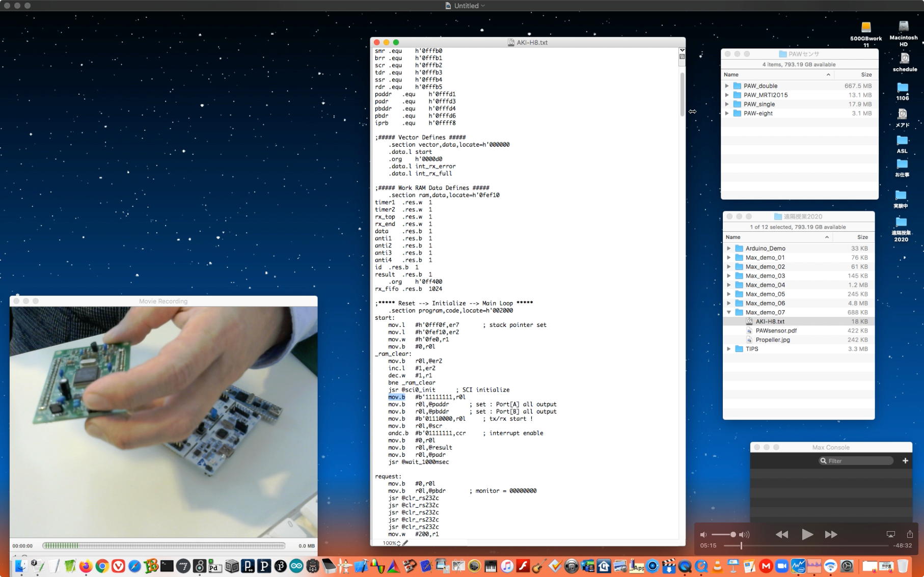
Task: Collapse the Max_demo_07 folder
Action: [729, 312]
